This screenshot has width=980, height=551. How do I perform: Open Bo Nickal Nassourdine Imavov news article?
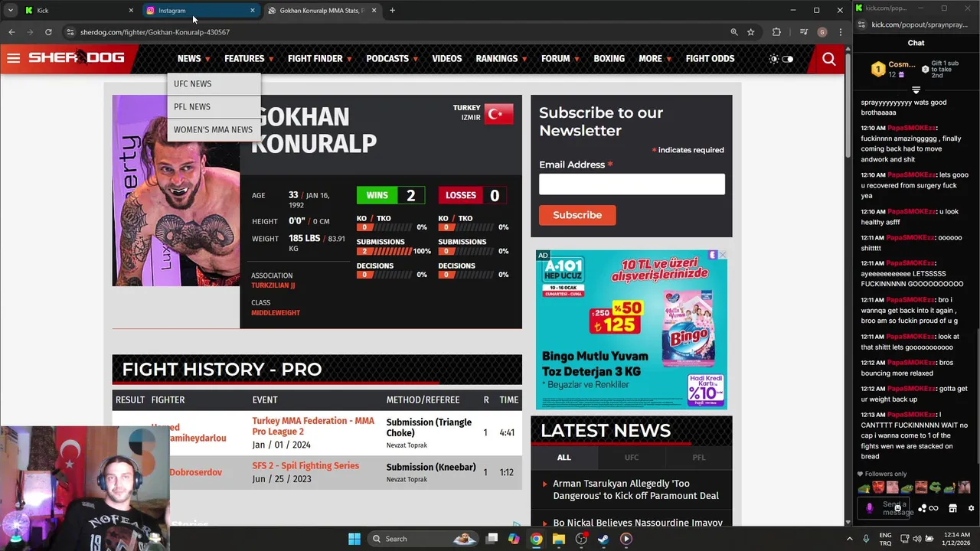(x=638, y=523)
